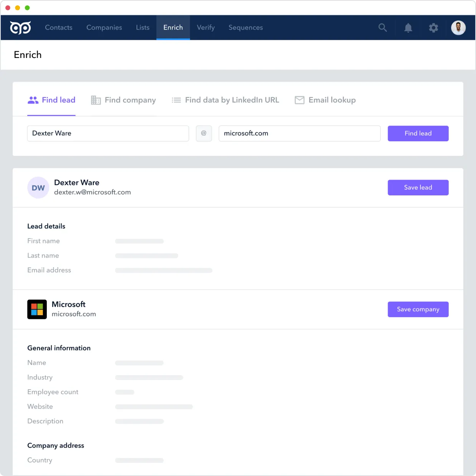Go to Contacts in the navigation bar

pos(59,28)
